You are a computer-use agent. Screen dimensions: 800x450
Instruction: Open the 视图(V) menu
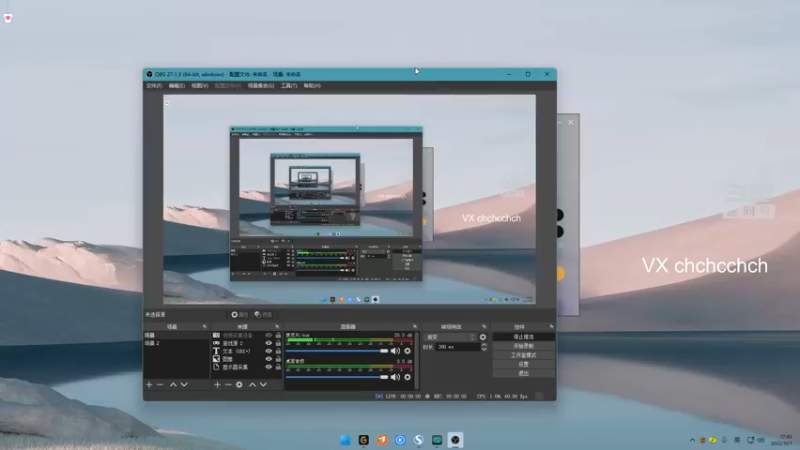199,86
